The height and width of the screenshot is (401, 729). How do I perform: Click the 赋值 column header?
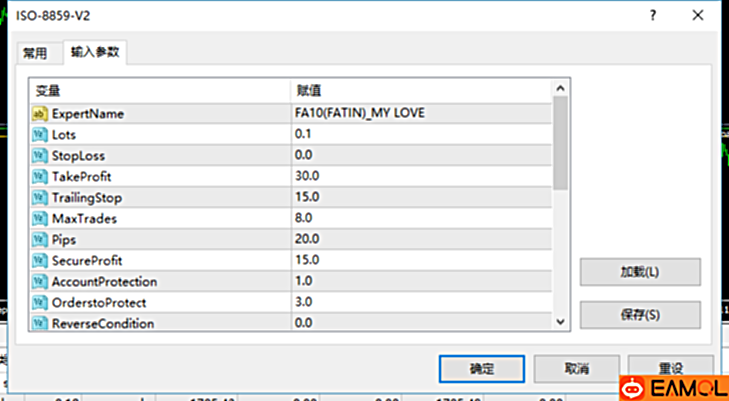420,90
